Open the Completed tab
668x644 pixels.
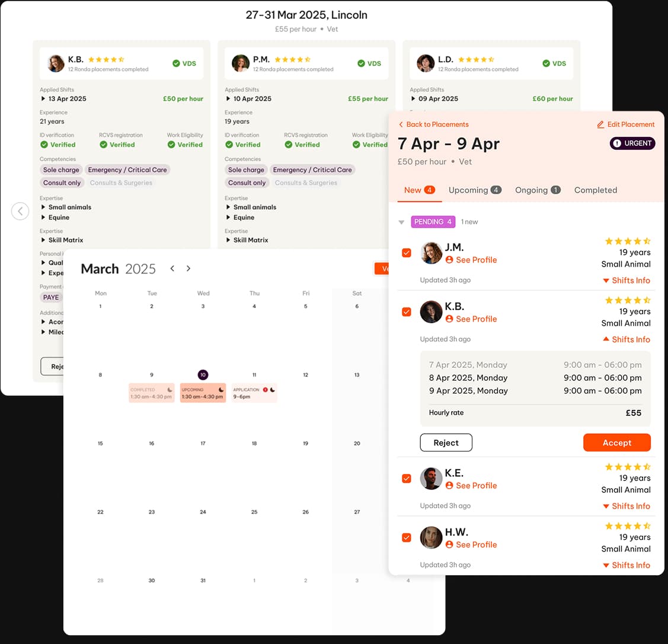pyautogui.click(x=595, y=190)
